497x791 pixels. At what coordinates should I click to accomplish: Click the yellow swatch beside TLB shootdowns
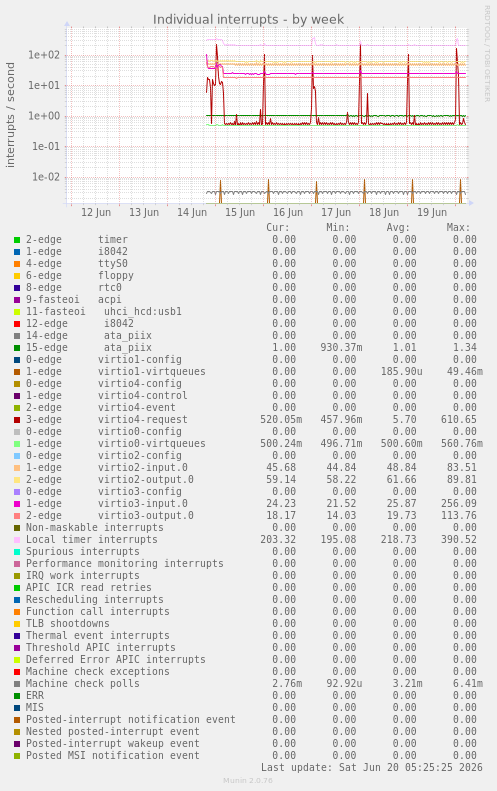17,624
